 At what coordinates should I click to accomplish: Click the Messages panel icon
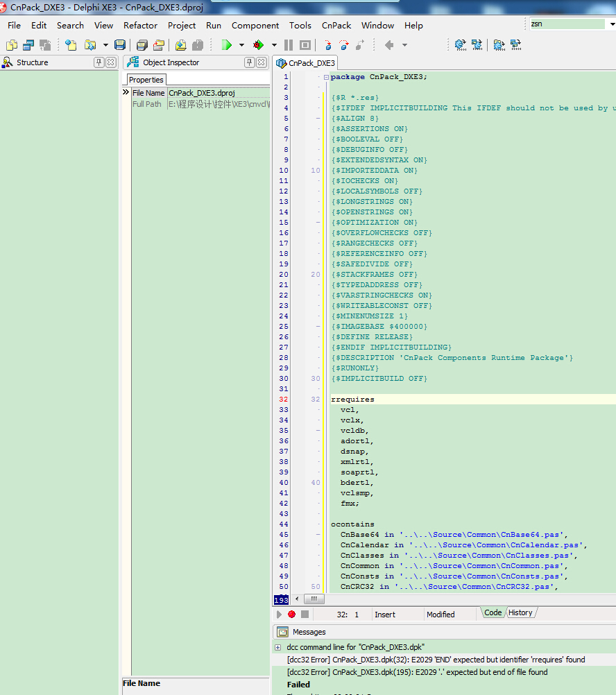[x=282, y=632]
